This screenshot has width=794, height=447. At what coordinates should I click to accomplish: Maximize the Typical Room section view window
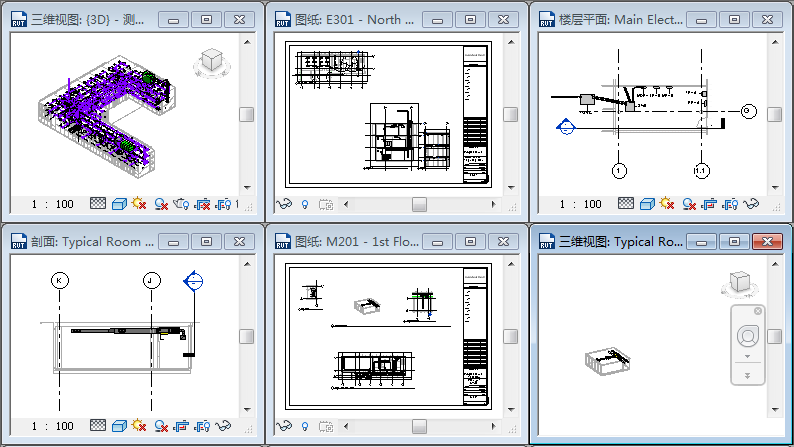point(206,242)
